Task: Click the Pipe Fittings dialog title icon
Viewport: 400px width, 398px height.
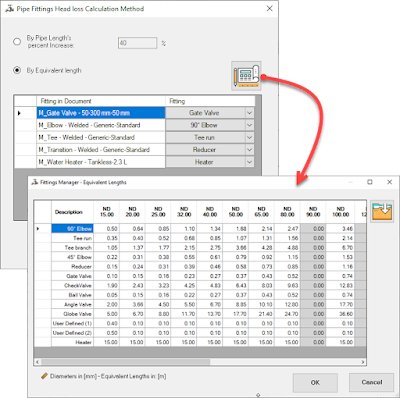Action: [10, 9]
